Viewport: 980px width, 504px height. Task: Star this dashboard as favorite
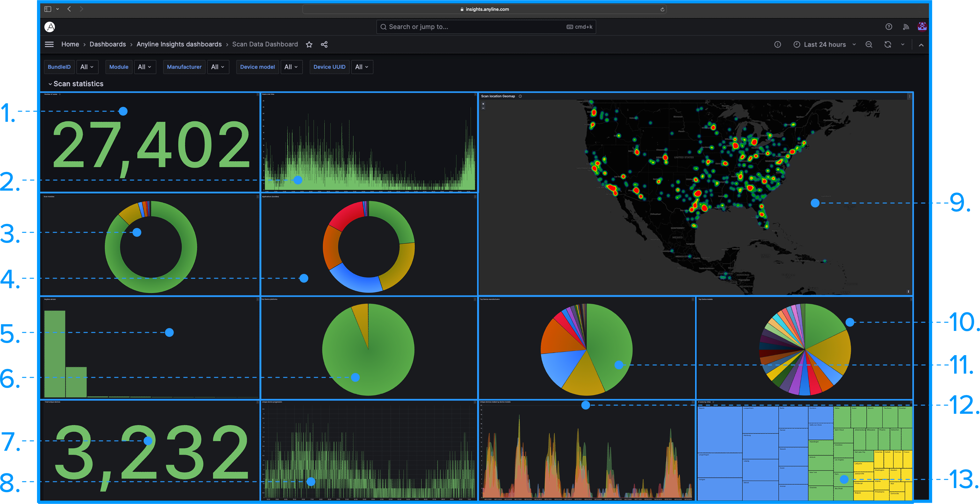pyautogui.click(x=309, y=45)
